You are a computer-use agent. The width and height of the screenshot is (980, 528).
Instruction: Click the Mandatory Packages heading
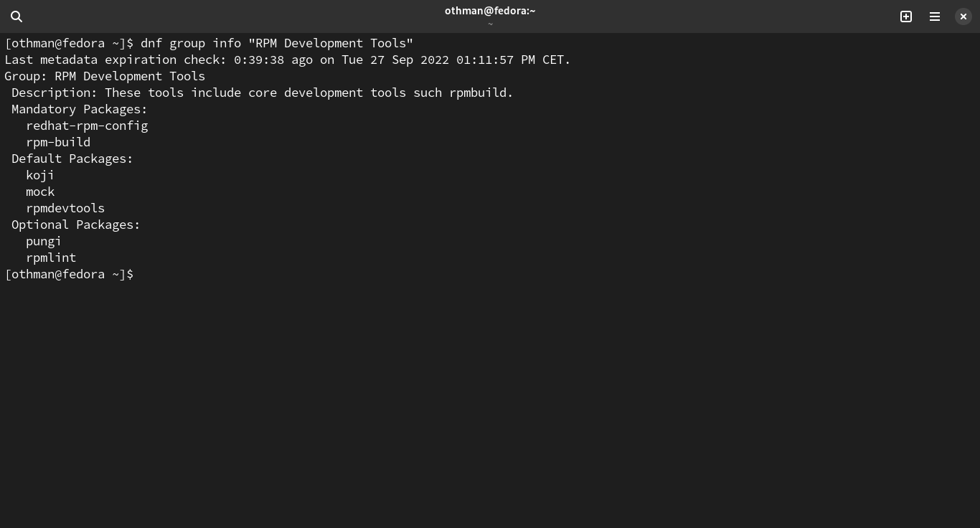point(79,109)
